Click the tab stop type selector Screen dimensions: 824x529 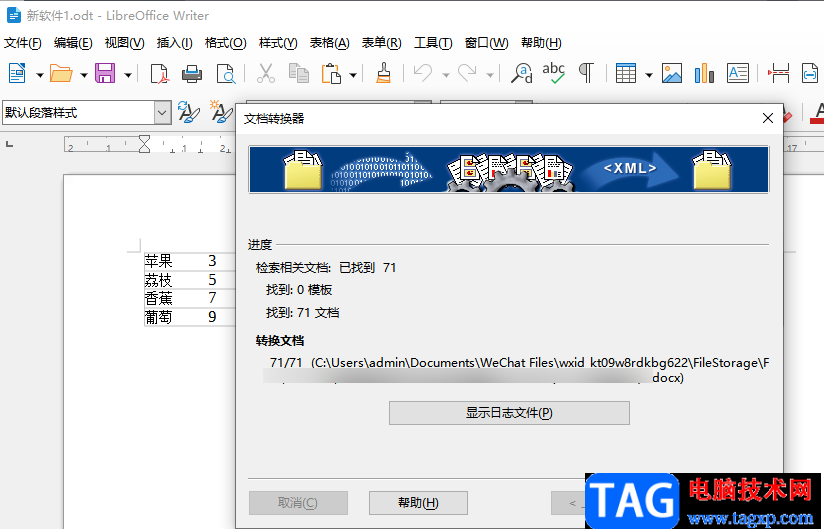click(x=9, y=144)
